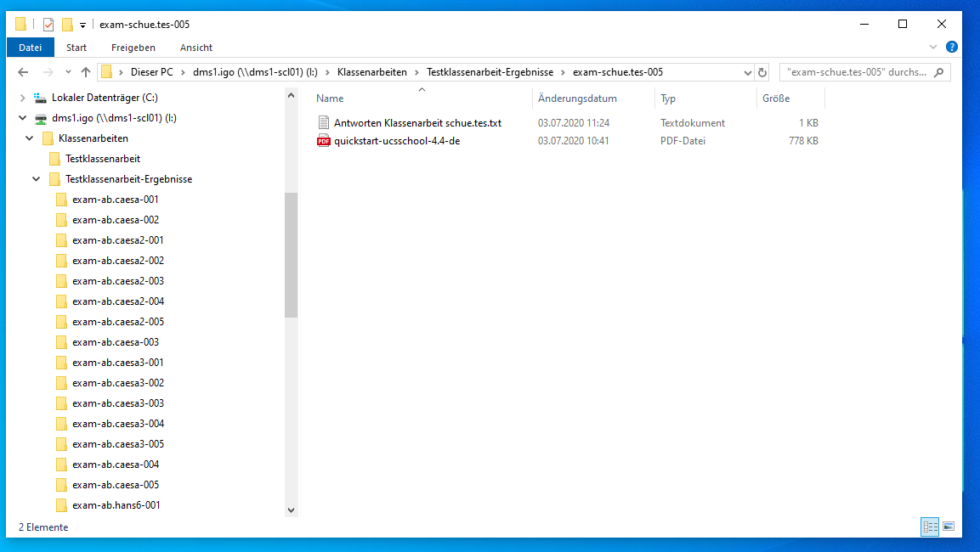Open folder exam-ab.caesa2-001 in tree
This screenshot has height=552, width=980.
coord(117,240)
